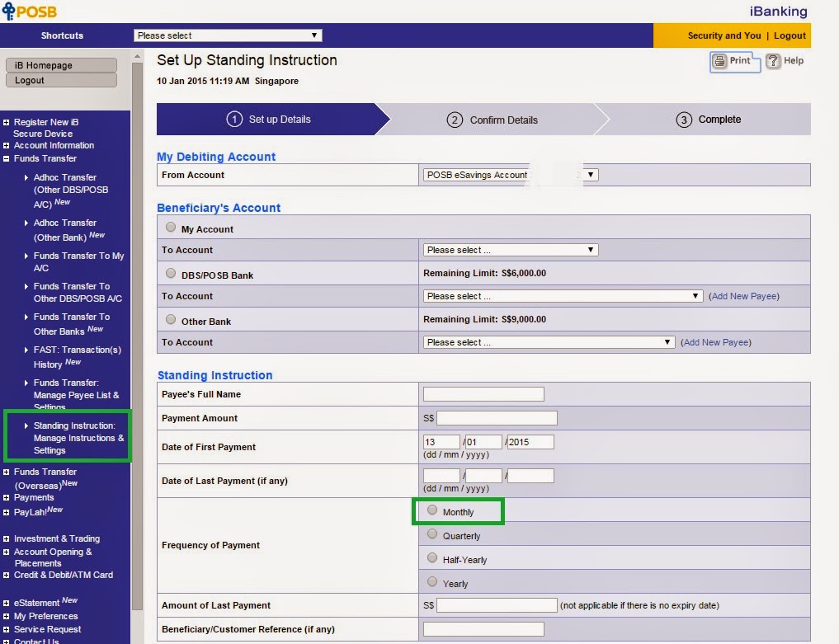Expand My Preferences section
The height and width of the screenshot is (644, 839).
click(x=7, y=616)
